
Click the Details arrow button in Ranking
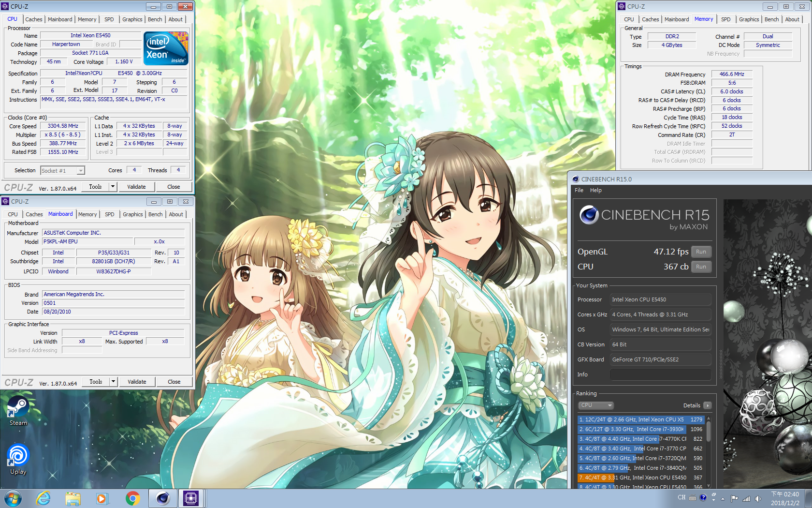(708, 405)
